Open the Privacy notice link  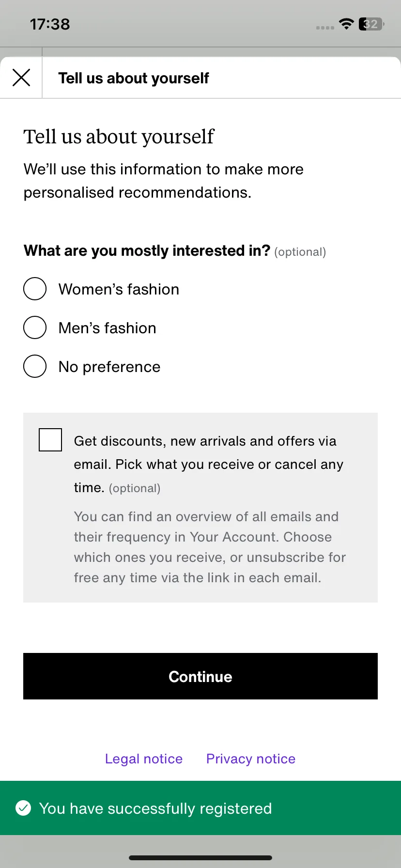click(x=251, y=759)
